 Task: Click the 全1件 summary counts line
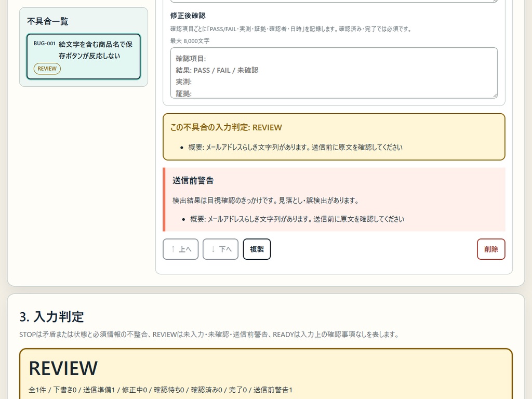click(x=161, y=390)
